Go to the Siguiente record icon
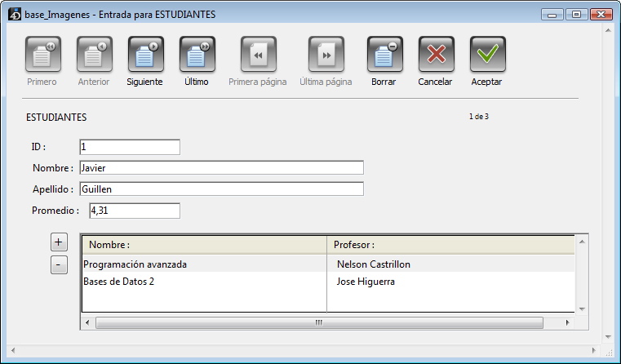 [x=146, y=55]
